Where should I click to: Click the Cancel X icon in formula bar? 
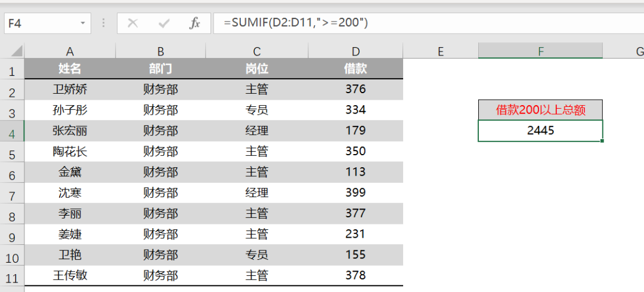click(132, 23)
